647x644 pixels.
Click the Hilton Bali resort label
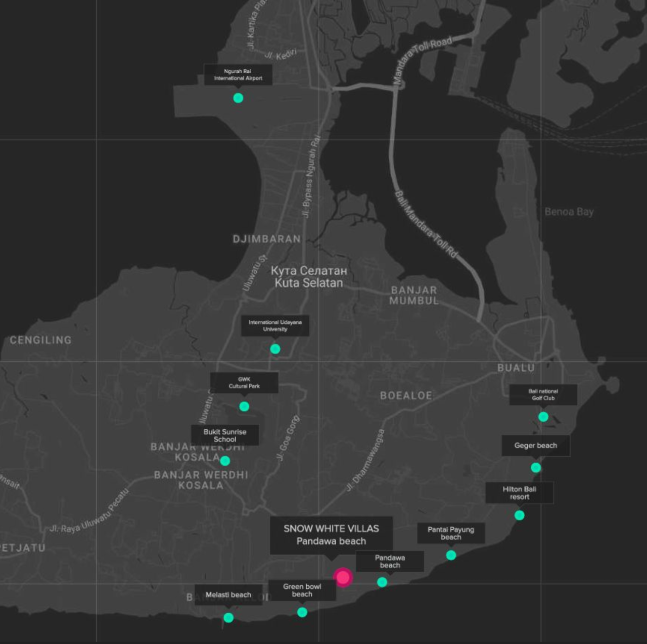[x=519, y=492]
